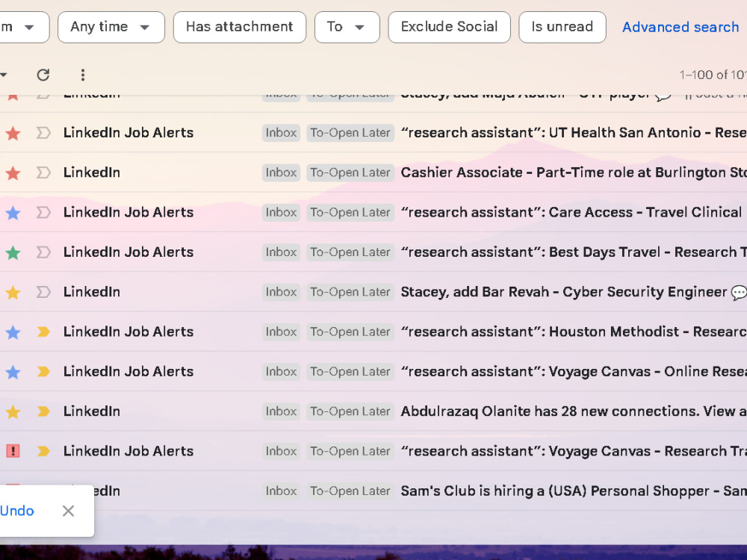Toggle red star on UT Health San Antonio email
The height and width of the screenshot is (560, 747).
13,133
